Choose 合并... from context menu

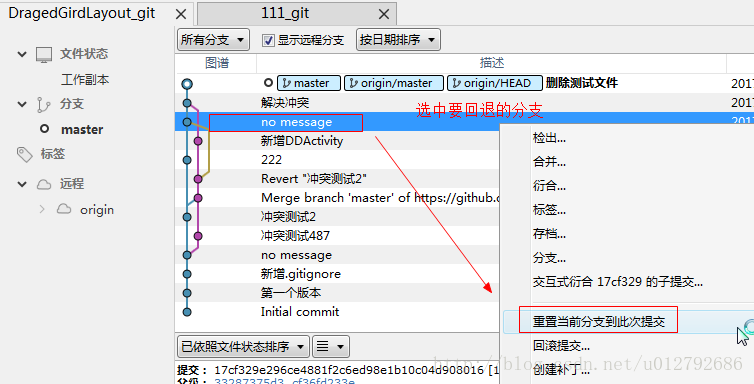[549, 162]
